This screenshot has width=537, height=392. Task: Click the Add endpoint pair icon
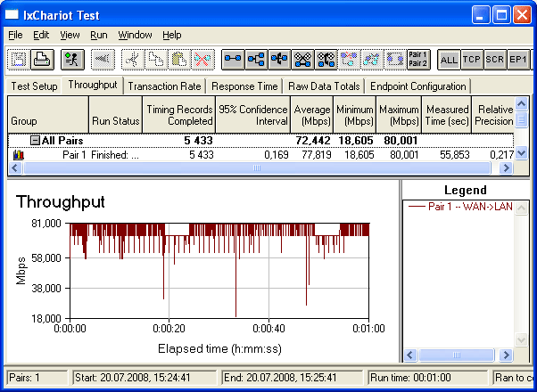coord(233,60)
